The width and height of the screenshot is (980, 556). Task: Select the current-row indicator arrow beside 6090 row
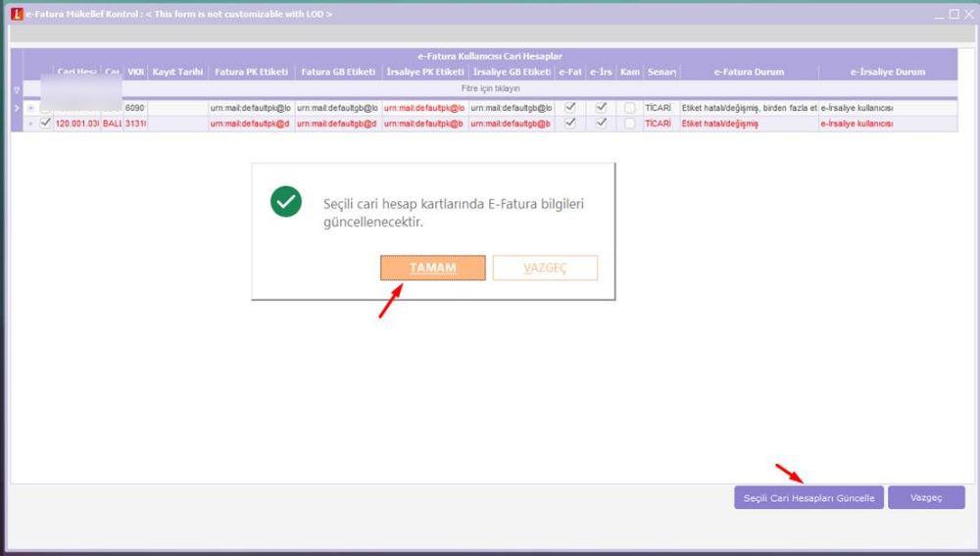coord(17,108)
